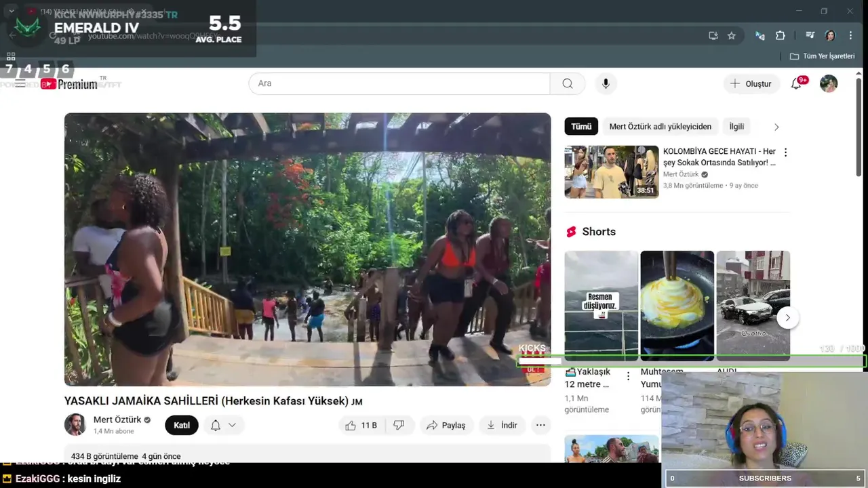Open the Kolombiya video thumbnail
Viewport: 868px width, 488px height.
[x=612, y=172]
